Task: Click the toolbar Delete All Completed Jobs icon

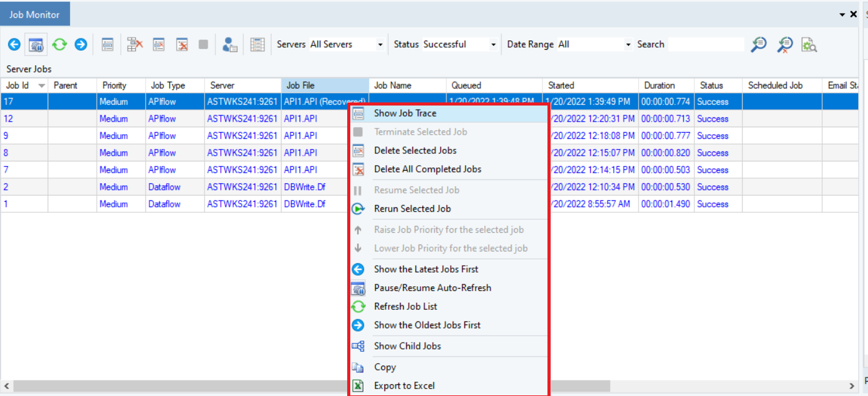Action: 182,45
